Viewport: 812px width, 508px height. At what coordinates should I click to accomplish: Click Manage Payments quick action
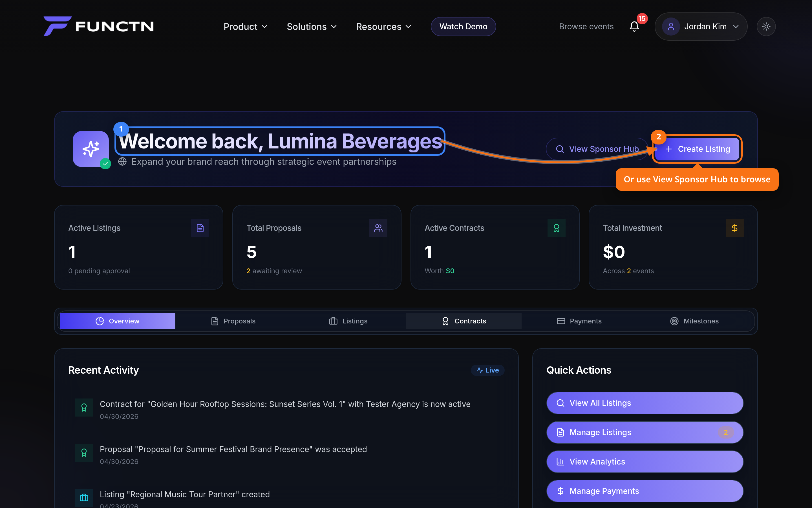coord(645,491)
